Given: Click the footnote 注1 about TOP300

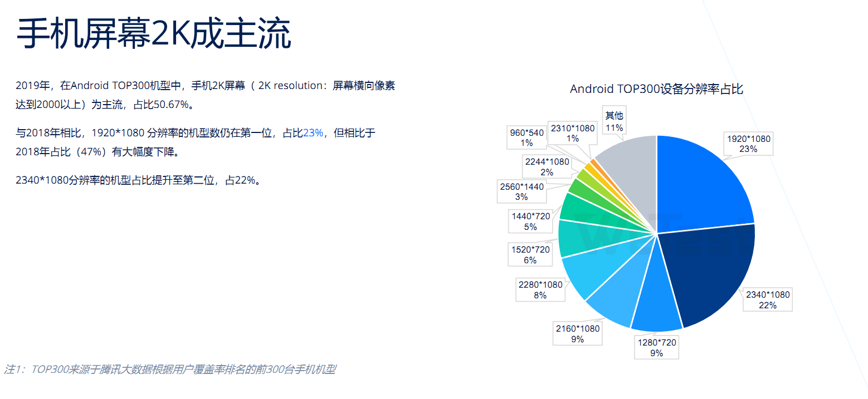Looking at the screenshot, I should 170,369.
